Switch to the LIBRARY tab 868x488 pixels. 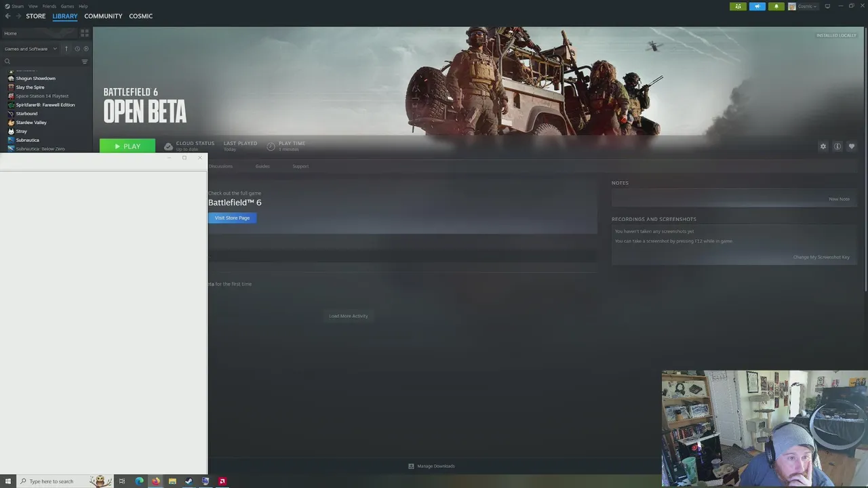(x=65, y=16)
